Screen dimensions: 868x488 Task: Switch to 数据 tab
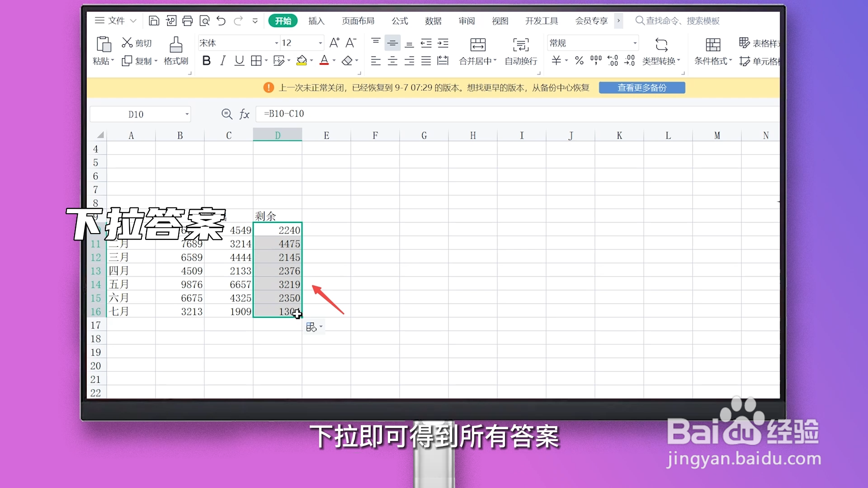pos(433,21)
